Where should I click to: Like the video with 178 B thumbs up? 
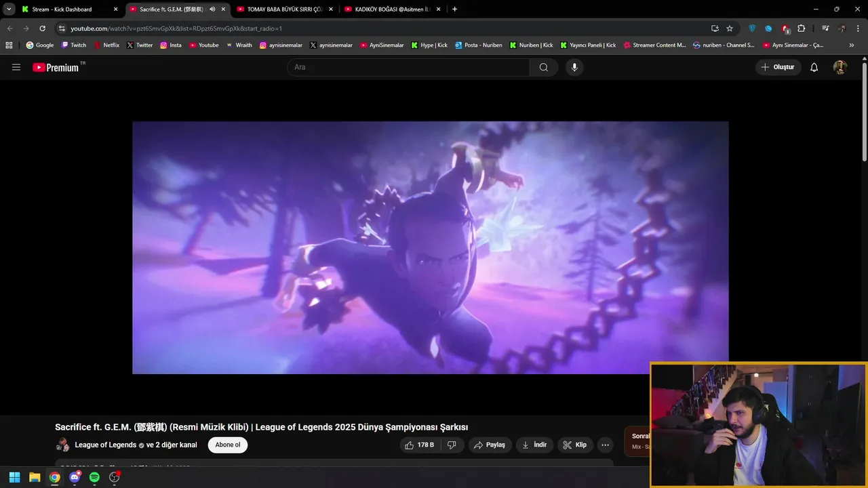click(420, 445)
